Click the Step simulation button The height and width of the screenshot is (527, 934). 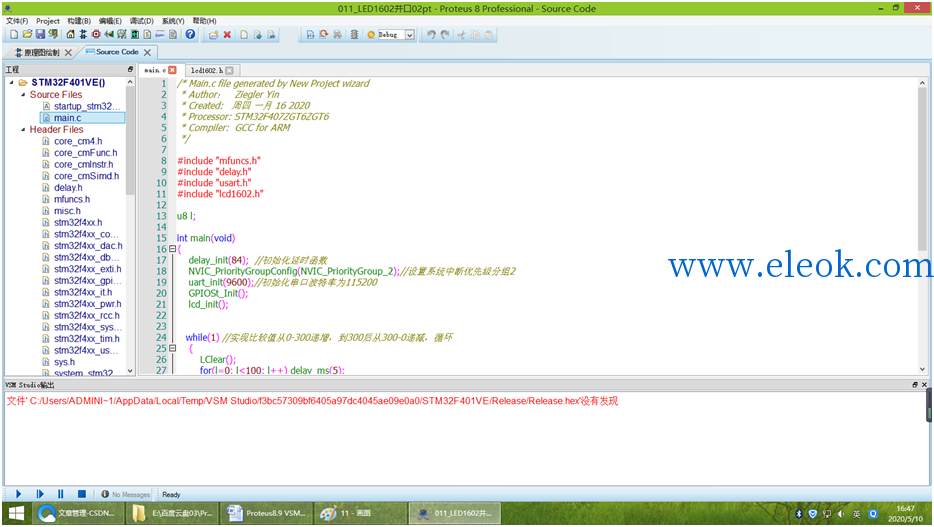40,494
